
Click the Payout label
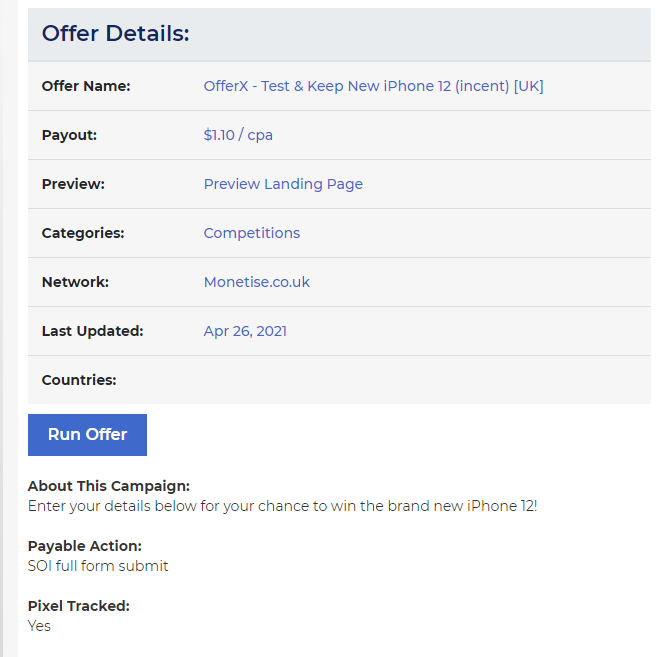69,135
